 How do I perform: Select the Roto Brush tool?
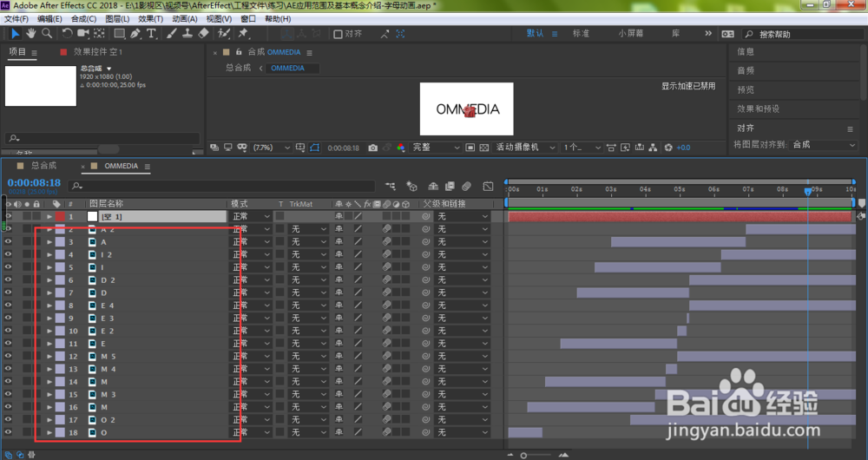pos(224,34)
